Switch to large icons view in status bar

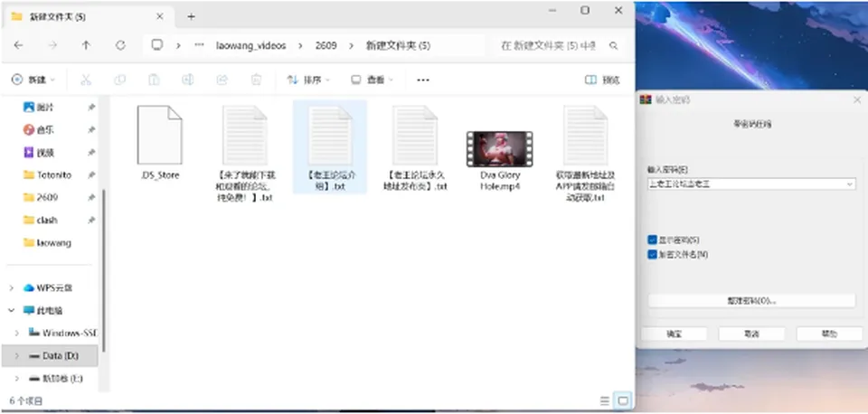coord(623,400)
